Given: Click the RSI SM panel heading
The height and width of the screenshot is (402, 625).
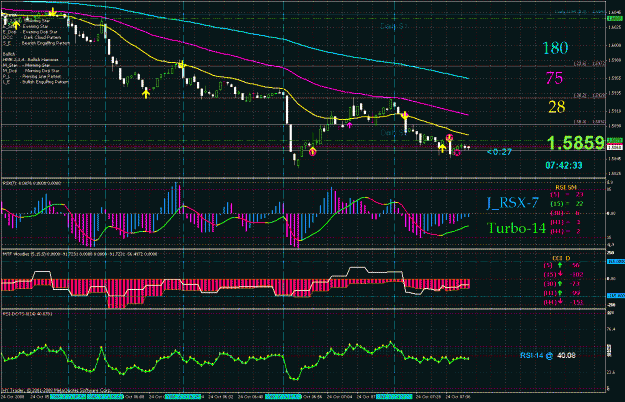Looking at the screenshot, I should point(566,187).
